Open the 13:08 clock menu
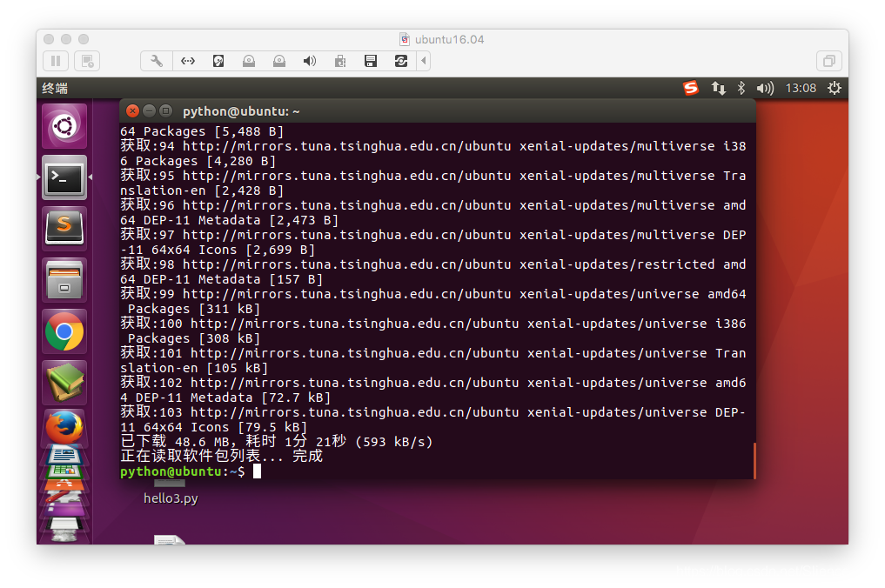 point(801,88)
